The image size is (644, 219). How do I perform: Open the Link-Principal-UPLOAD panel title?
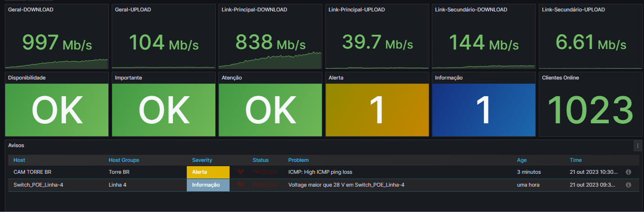[x=356, y=10]
